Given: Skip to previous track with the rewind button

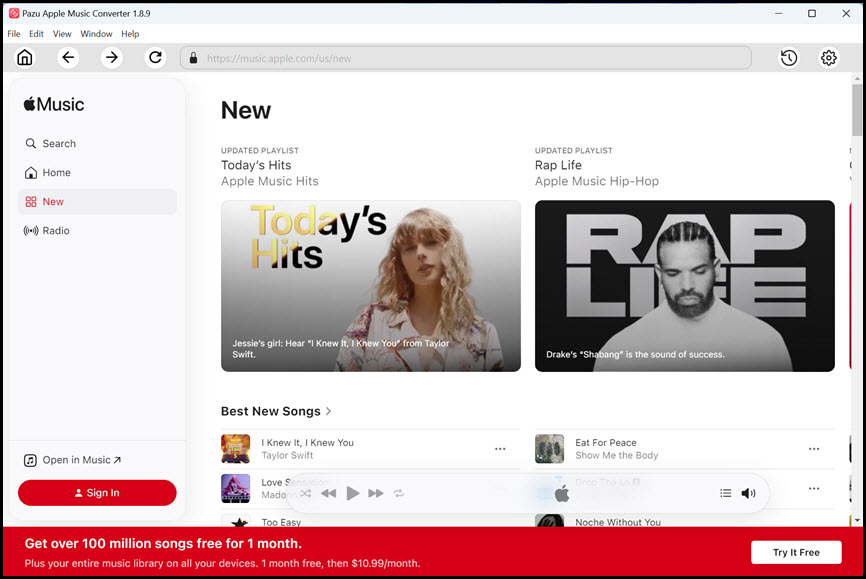Looking at the screenshot, I should pyautogui.click(x=329, y=493).
